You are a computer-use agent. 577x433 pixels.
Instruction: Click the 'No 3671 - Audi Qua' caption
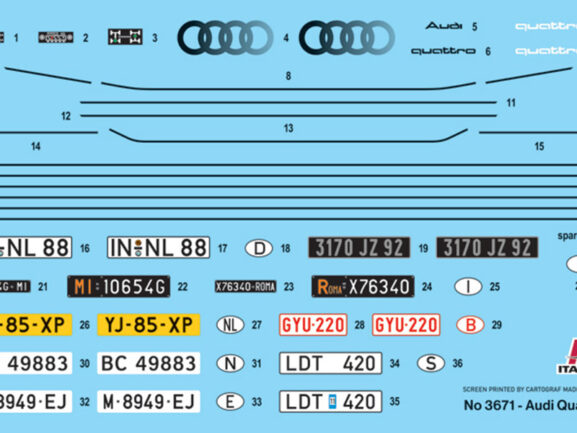[x=520, y=405]
